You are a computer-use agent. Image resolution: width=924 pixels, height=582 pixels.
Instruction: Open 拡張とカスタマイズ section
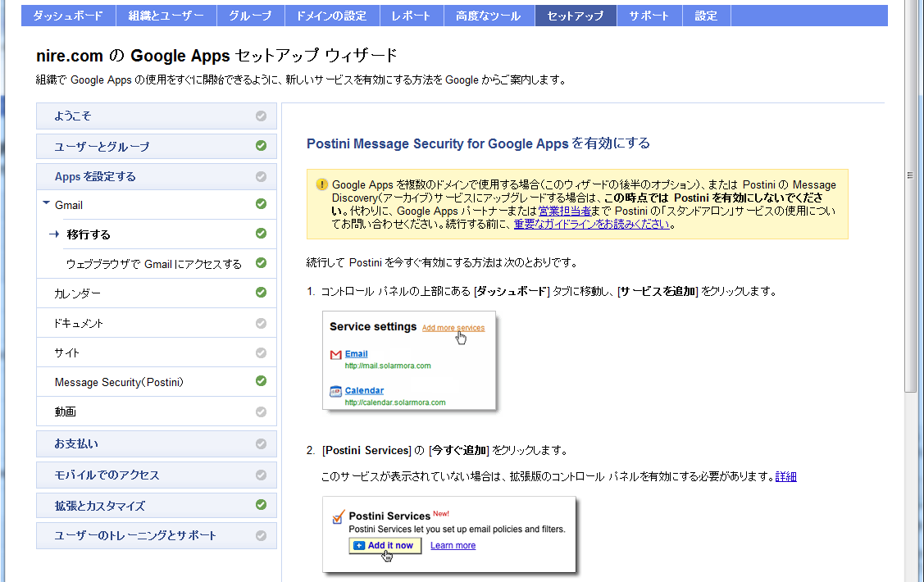tap(156, 506)
